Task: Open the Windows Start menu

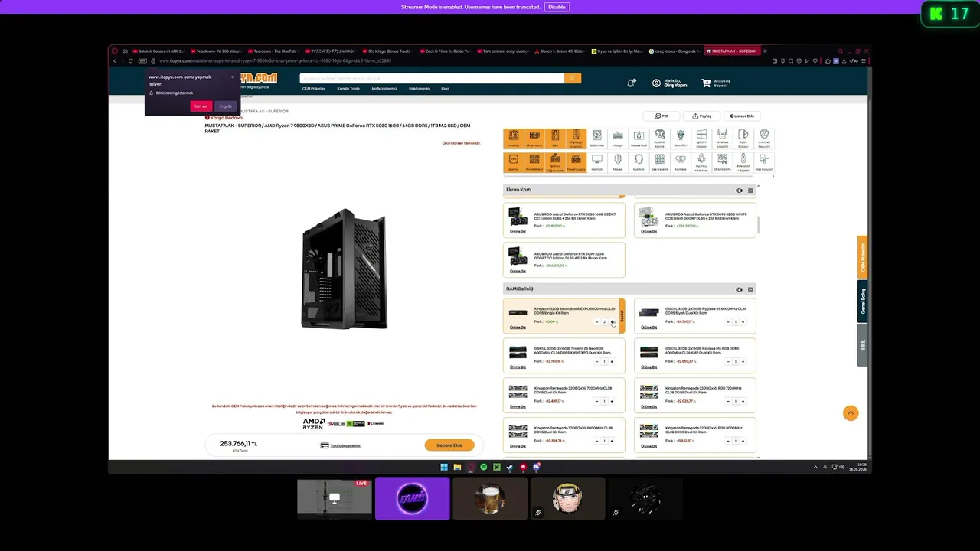Action: [x=443, y=467]
